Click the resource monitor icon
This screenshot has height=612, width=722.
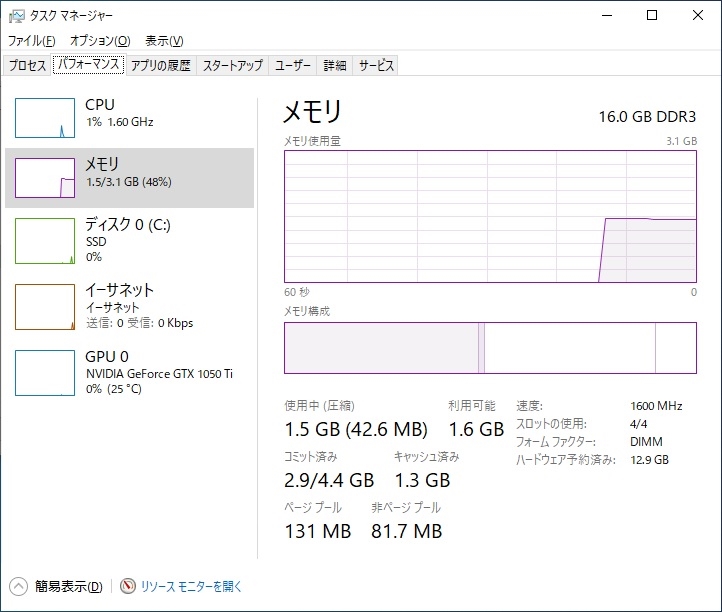[x=127, y=587]
